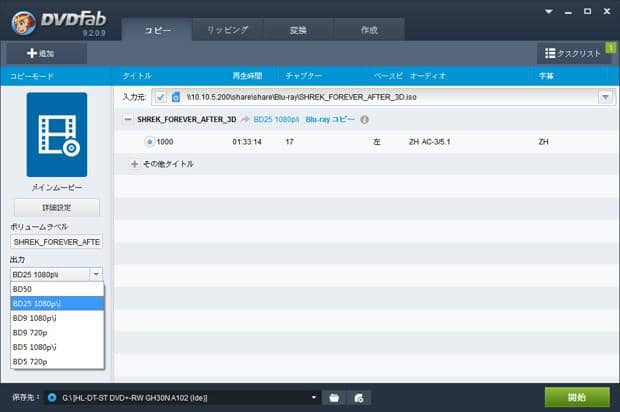Expand other titles section

(134, 164)
